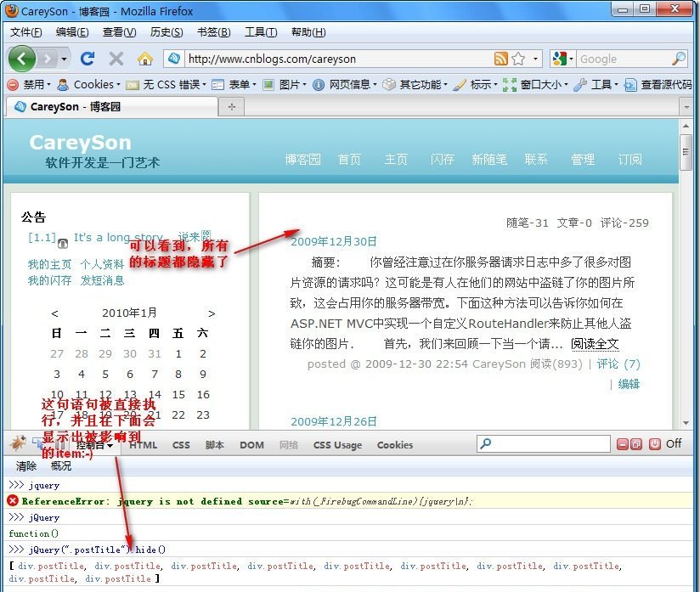Open the 工具(T) menu
Image resolution: width=700 pixels, height=592 pixels.
tap(261, 32)
